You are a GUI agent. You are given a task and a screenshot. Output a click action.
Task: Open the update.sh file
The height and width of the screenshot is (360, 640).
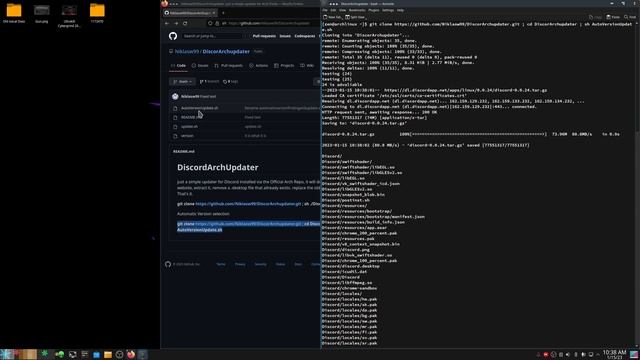(x=189, y=127)
